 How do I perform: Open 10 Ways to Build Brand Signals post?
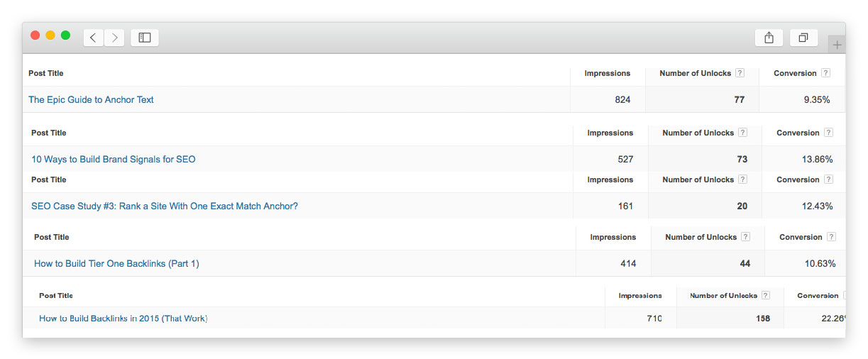[114, 160]
